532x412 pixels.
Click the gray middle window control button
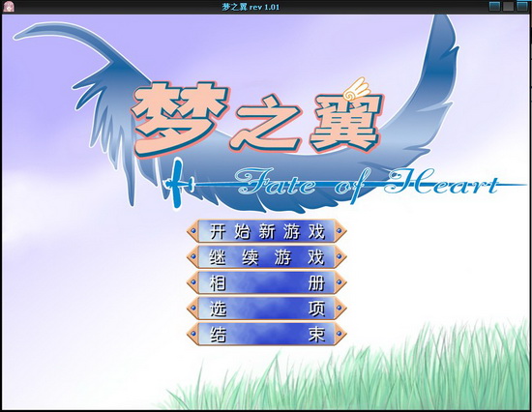(508, 6)
